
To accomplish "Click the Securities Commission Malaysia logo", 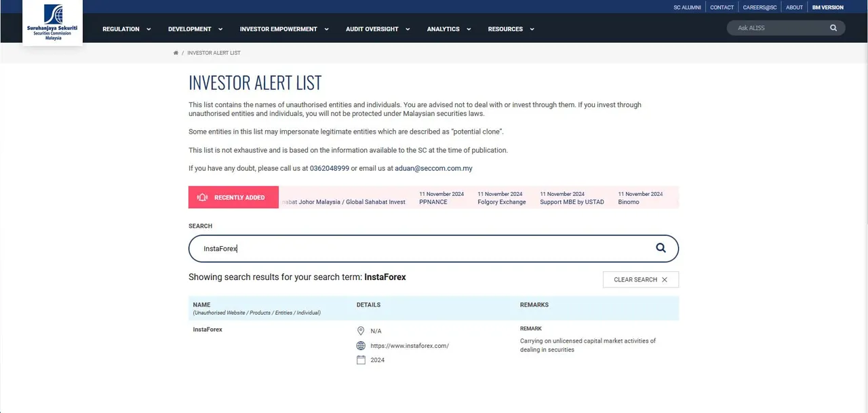I will coord(52,22).
